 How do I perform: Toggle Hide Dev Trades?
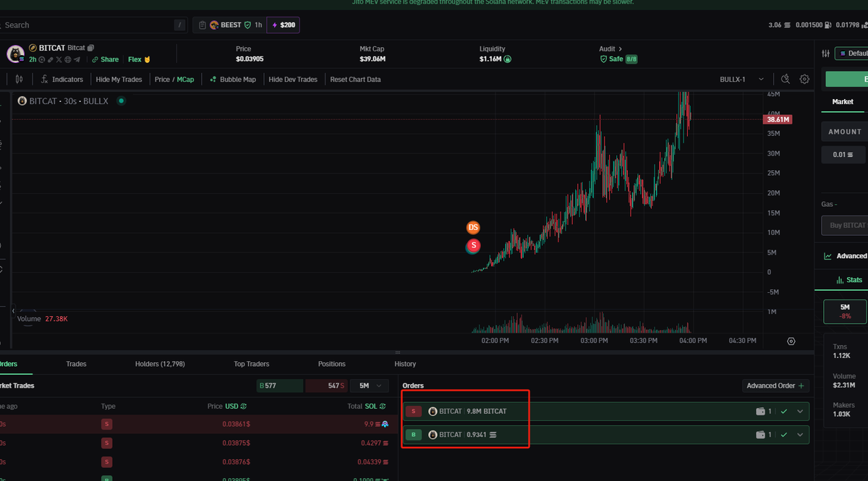click(293, 80)
